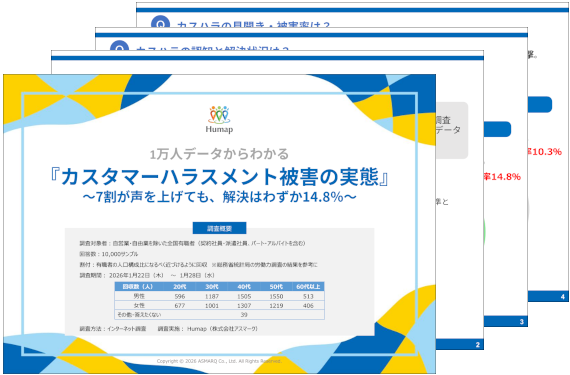Screen dimensions: 570x375
Task: Click the blue rounded bar on slide 4
Action: click(x=540, y=104)
